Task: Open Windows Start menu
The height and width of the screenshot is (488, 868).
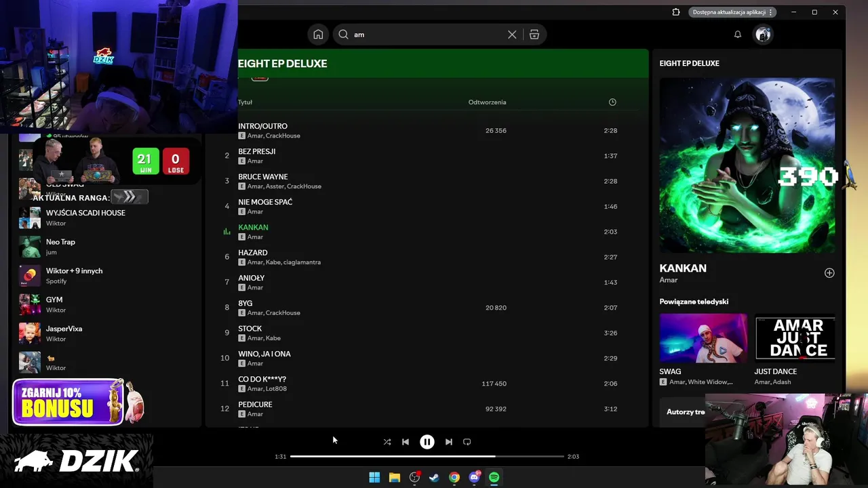Action: click(374, 478)
